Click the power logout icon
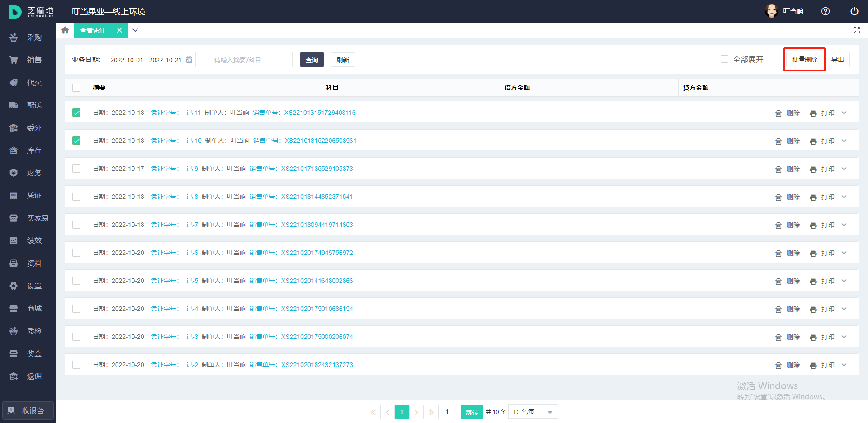868x423 pixels. pos(854,11)
